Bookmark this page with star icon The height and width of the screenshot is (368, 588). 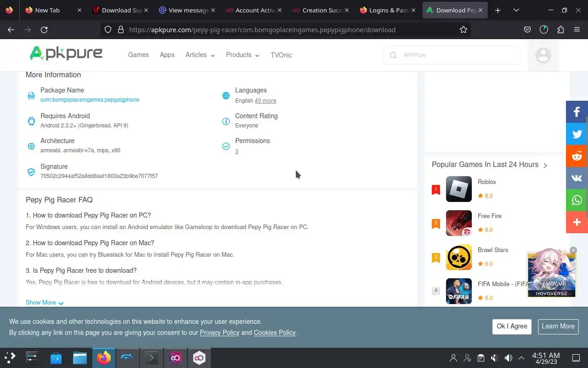pos(464,29)
